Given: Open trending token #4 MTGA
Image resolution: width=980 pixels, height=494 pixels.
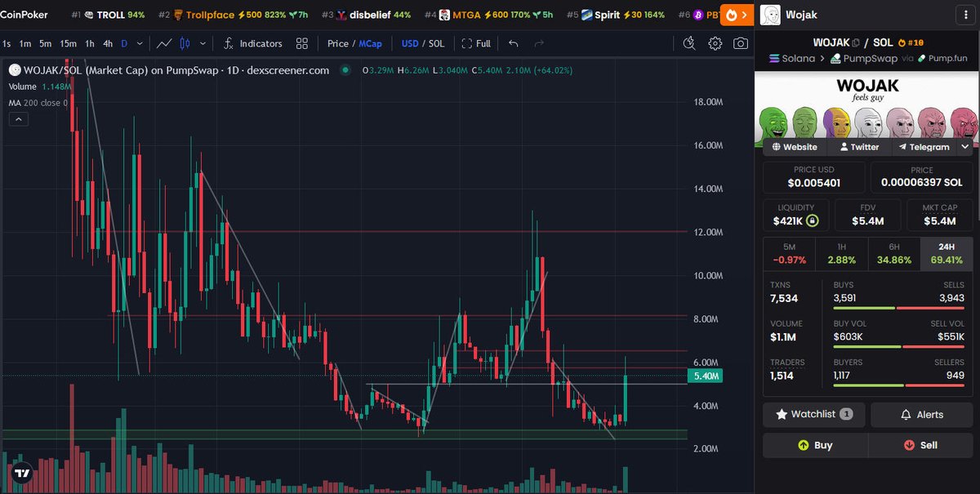Looking at the screenshot, I should pos(488,15).
